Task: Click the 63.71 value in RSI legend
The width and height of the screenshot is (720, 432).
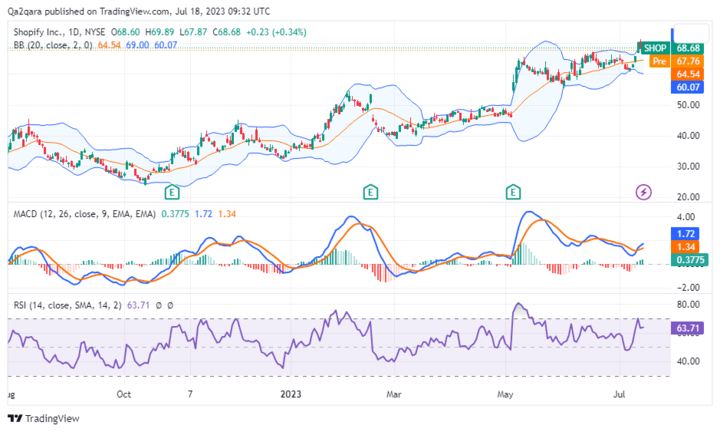Action: [x=138, y=305]
